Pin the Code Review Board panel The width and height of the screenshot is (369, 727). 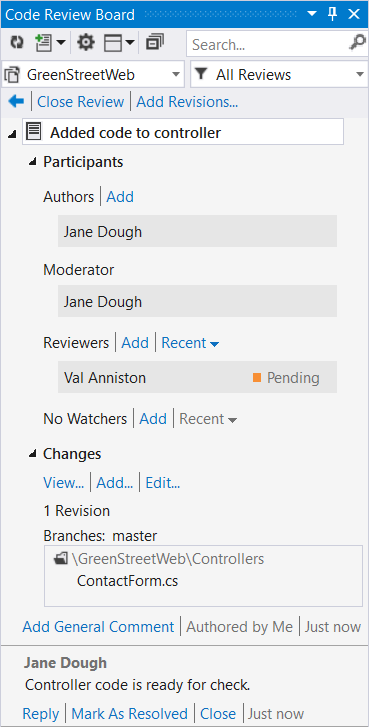click(332, 14)
